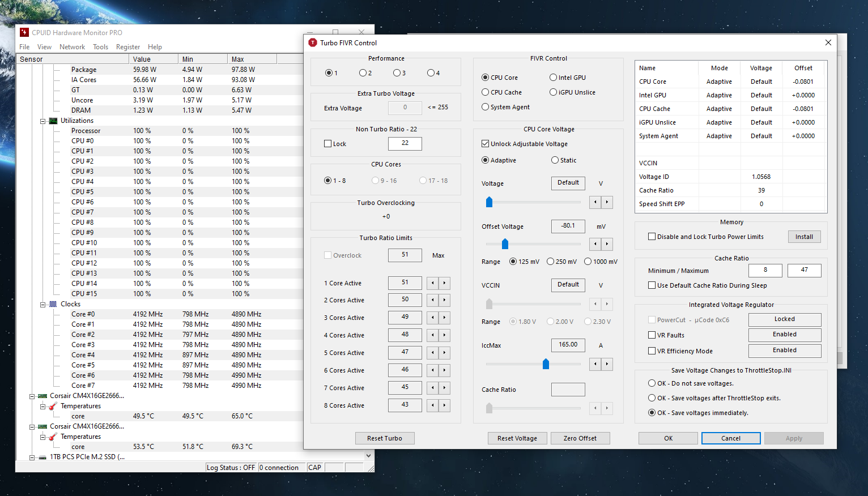Screen dimensions: 868x496
Task: Collapse the Utilizations tree node
Action: point(42,121)
